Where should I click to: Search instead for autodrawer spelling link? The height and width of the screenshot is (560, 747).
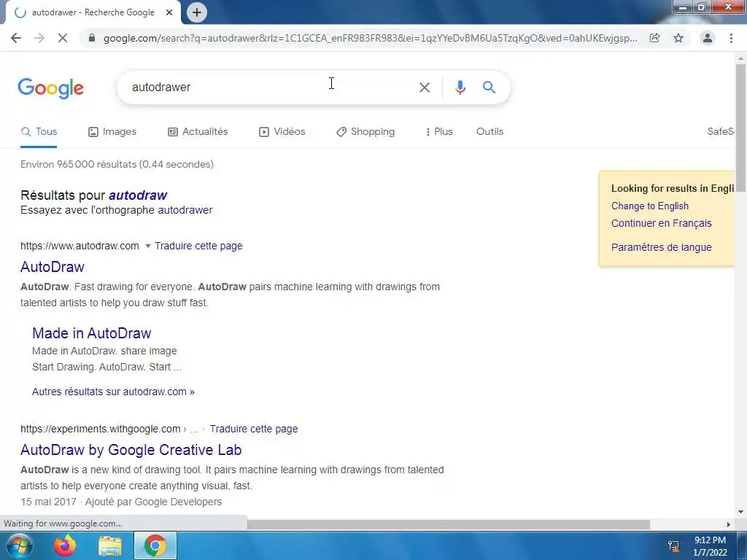(x=185, y=210)
